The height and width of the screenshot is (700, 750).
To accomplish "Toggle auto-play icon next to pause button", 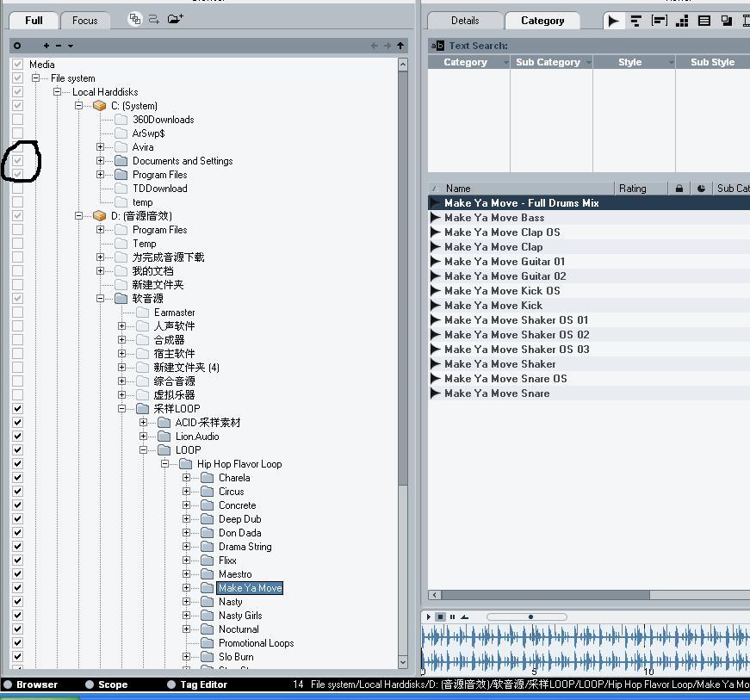I will [464, 616].
